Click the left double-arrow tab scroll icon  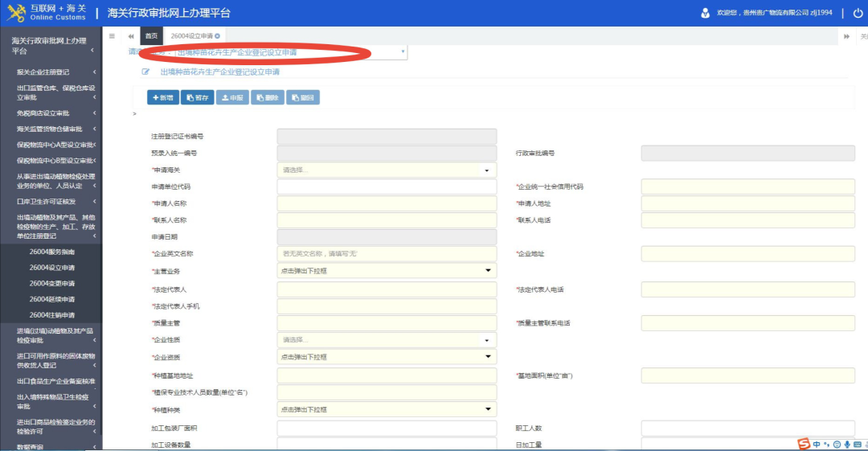click(x=130, y=36)
